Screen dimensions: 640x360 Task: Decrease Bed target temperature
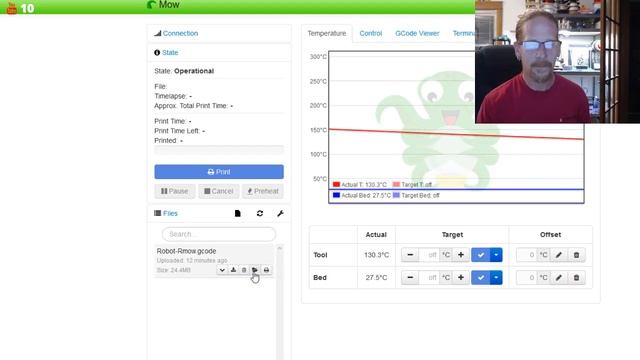pos(410,278)
